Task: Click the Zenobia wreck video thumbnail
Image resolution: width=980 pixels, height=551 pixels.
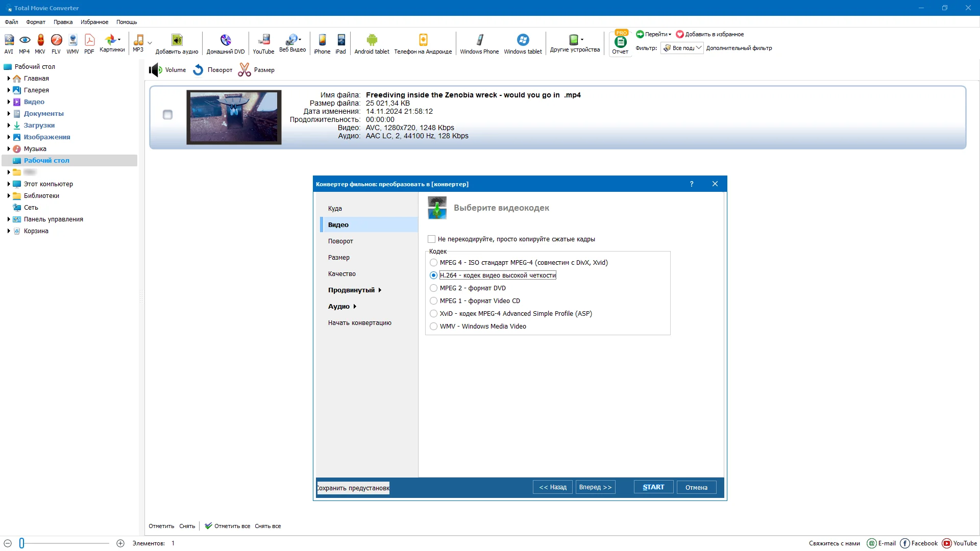Action: [x=234, y=117]
